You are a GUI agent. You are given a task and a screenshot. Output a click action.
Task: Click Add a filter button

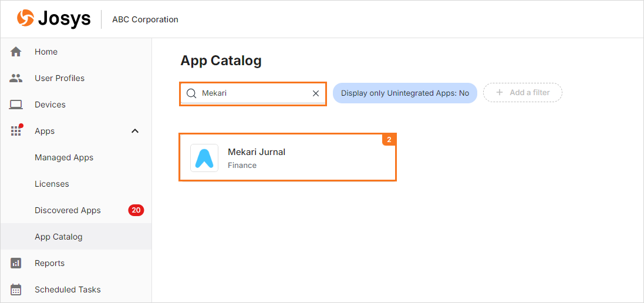(522, 93)
